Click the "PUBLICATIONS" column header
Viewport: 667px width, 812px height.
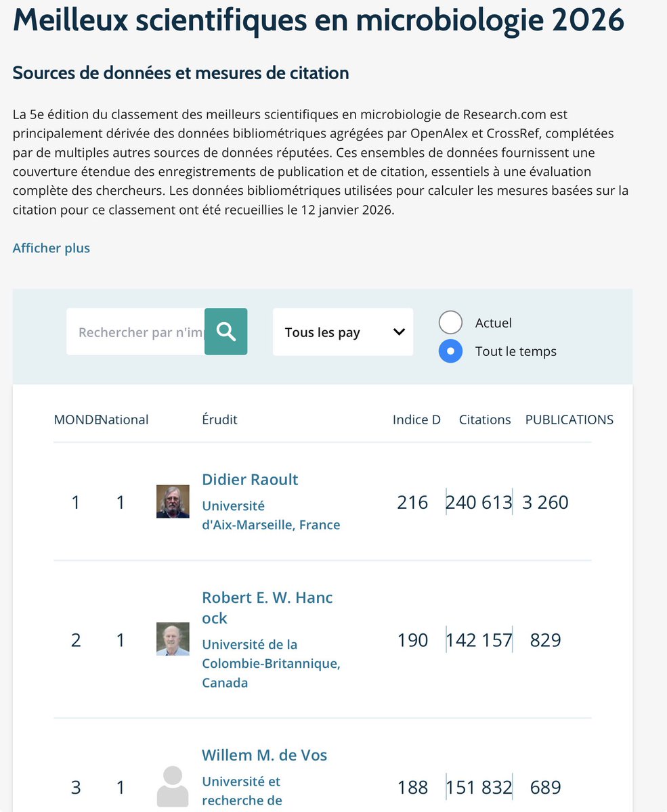tap(569, 420)
